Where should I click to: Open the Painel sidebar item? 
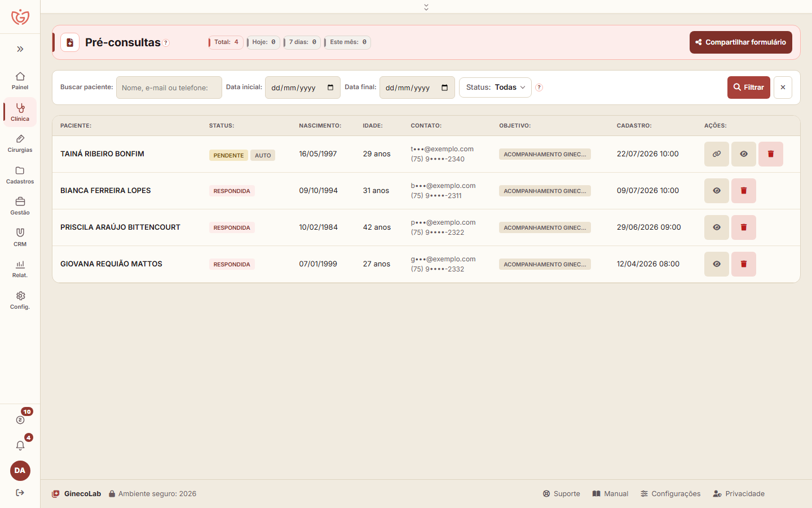(20, 81)
